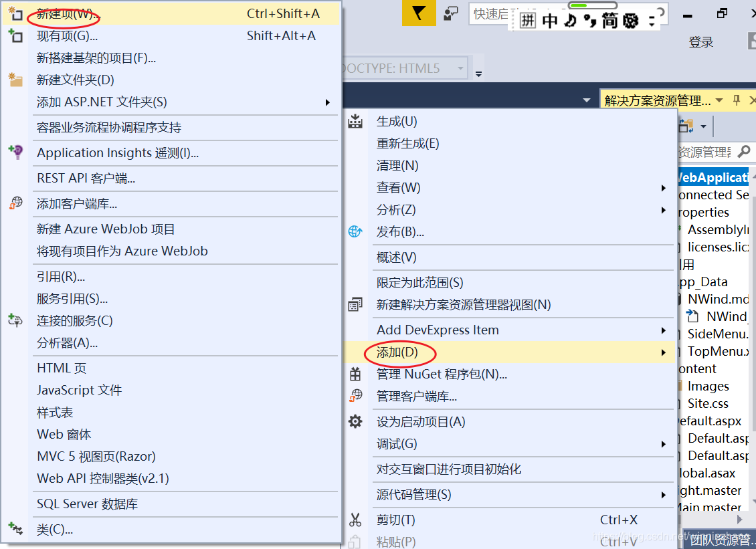Choose 清理(N) from the context menu
The image size is (756, 549).
[508, 166]
